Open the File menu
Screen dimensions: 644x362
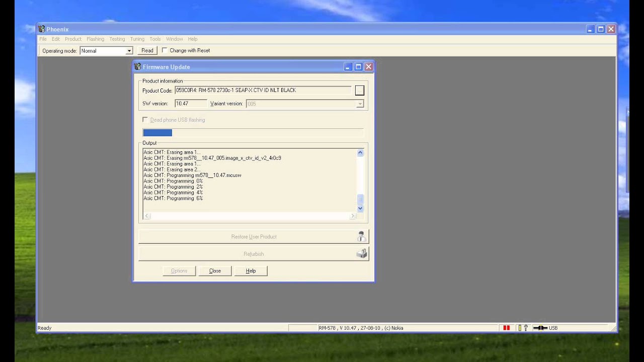click(43, 39)
